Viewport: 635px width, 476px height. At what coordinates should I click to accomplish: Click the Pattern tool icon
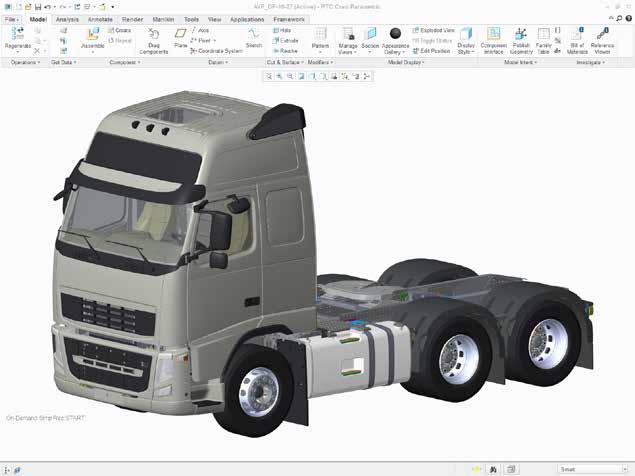[320, 34]
